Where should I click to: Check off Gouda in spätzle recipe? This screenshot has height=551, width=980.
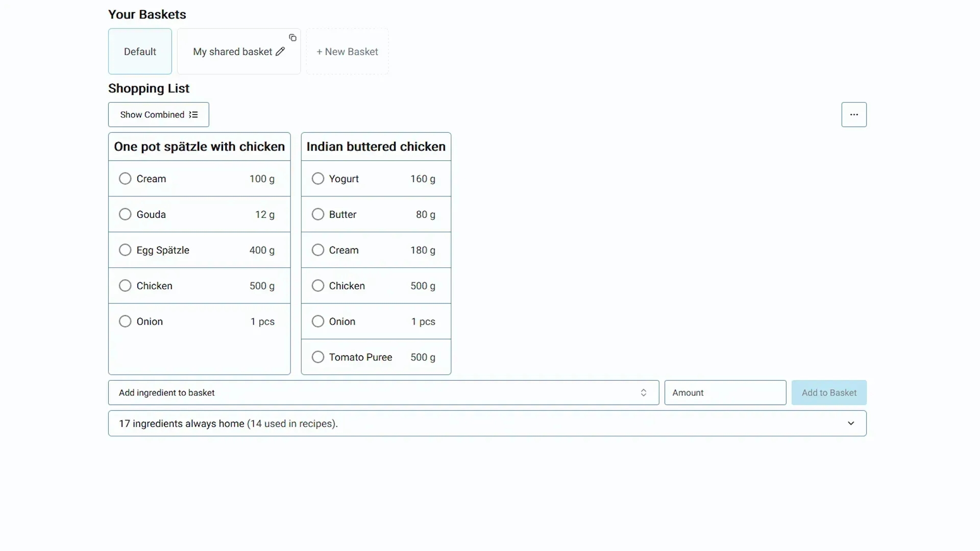pyautogui.click(x=125, y=214)
